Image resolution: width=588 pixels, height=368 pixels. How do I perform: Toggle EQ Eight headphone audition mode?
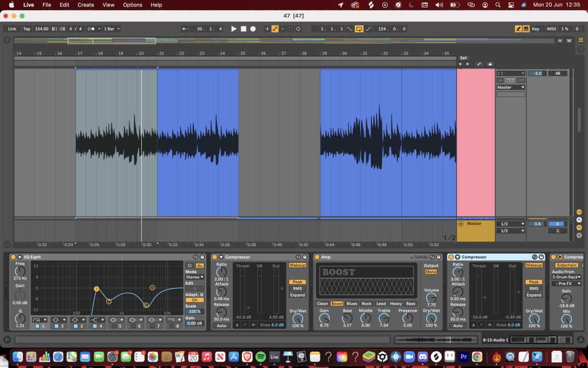click(x=189, y=266)
